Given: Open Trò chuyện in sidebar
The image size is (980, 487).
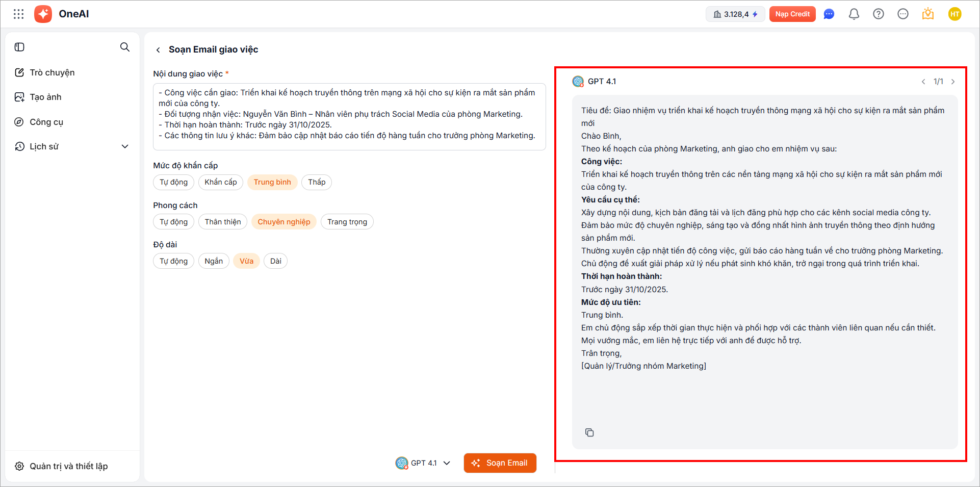Looking at the screenshot, I should click(x=52, y=72).
